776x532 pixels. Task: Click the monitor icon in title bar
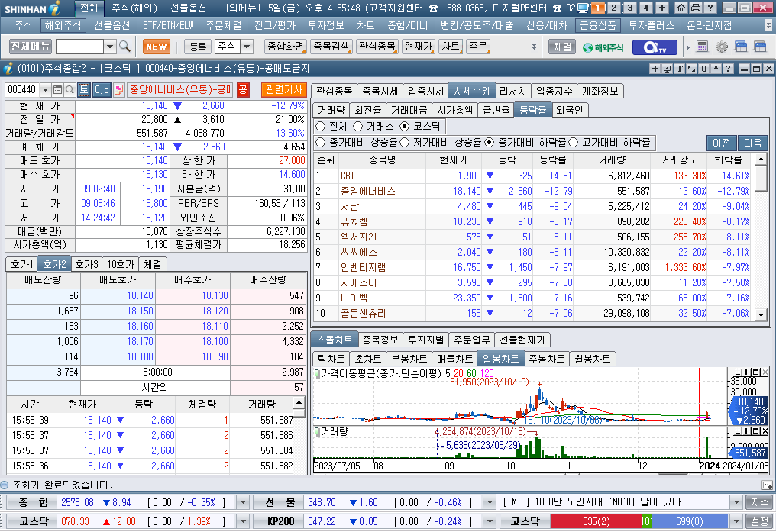point(583,8)
